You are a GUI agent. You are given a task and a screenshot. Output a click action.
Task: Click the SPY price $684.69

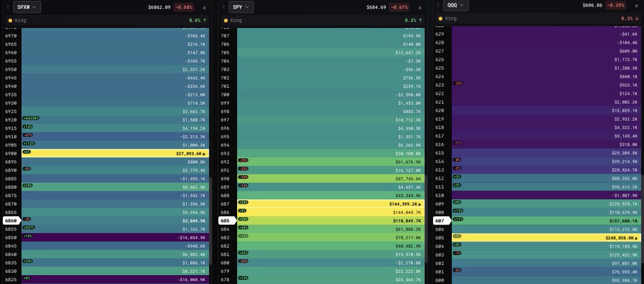(x=376, y=8)
